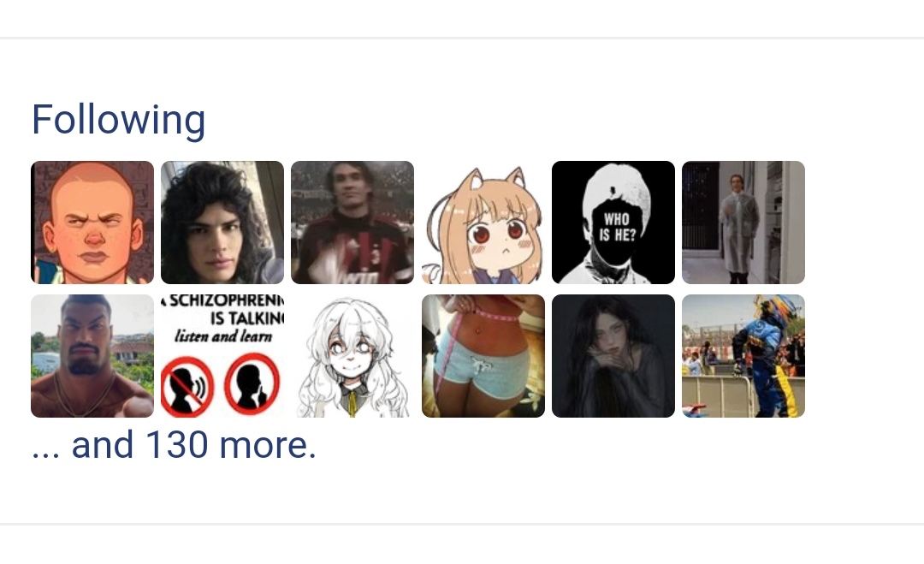Click the crossed-out speaking head sign
924x564 pixels.
[x=187, y=386]
